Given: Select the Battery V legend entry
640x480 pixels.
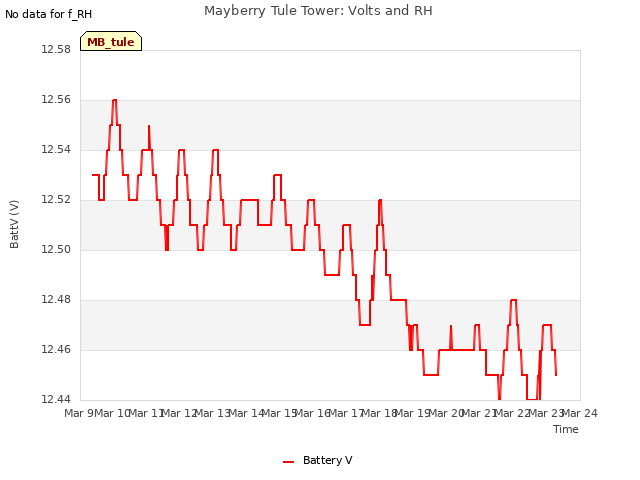Looking at the screenshot, I should pos(318,460).
